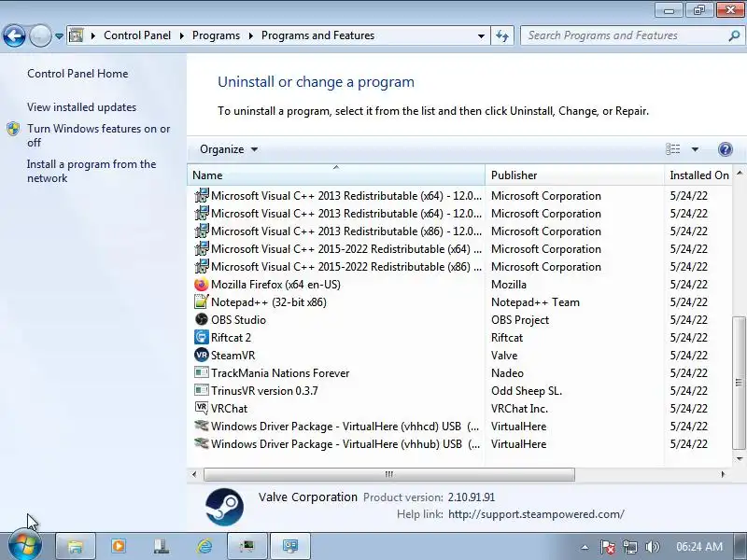Click the Odd Sheep SL. publisher cell

(527, 391)
